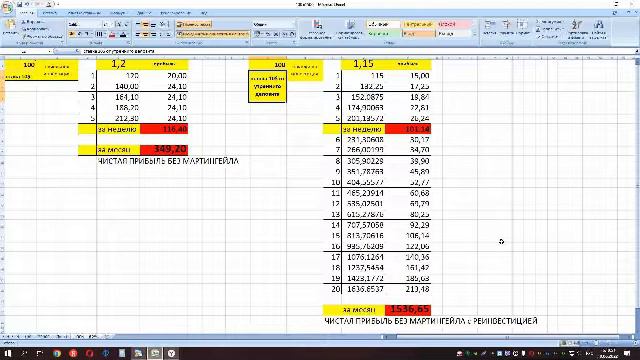Screen dimensions: 640x360
Task: Click the Copy command in Clipboard group
Action: click(35, 29)
